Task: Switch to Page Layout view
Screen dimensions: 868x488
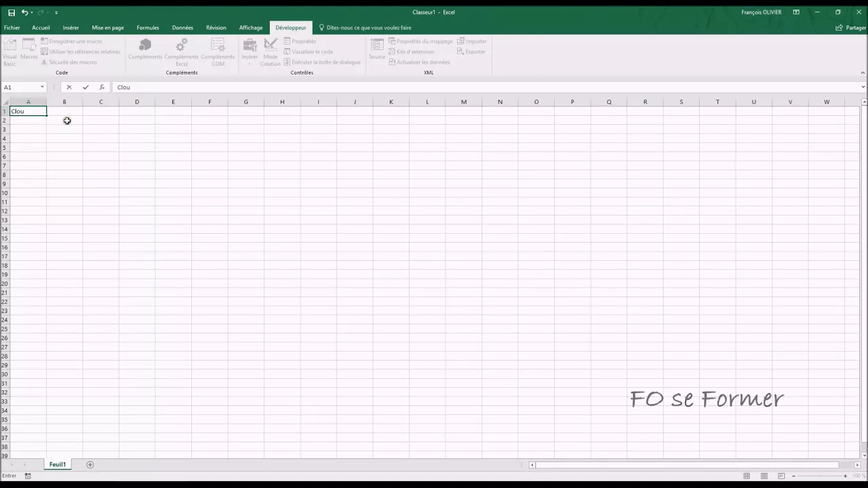Action: [x=764, y=476]
